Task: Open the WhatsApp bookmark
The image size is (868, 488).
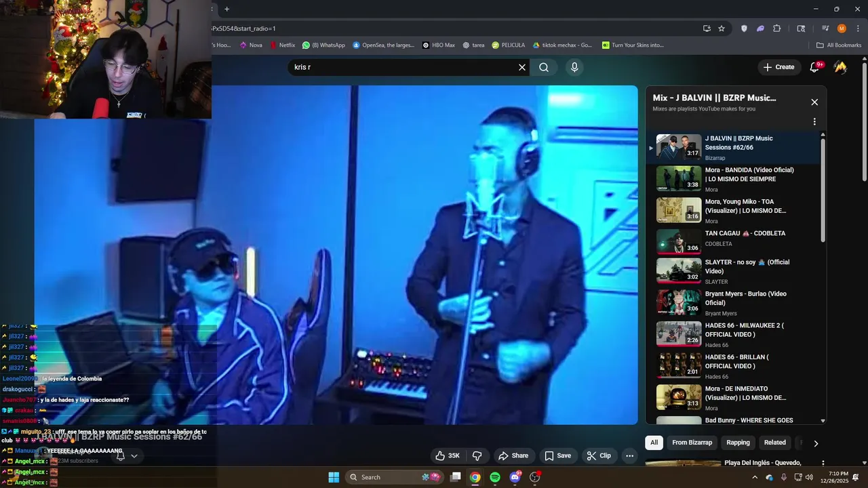Action: 324,45
